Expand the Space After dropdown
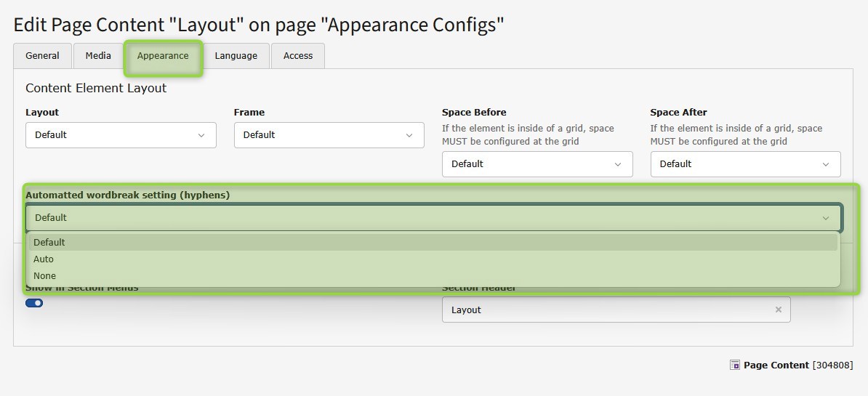 pos(745,164)
